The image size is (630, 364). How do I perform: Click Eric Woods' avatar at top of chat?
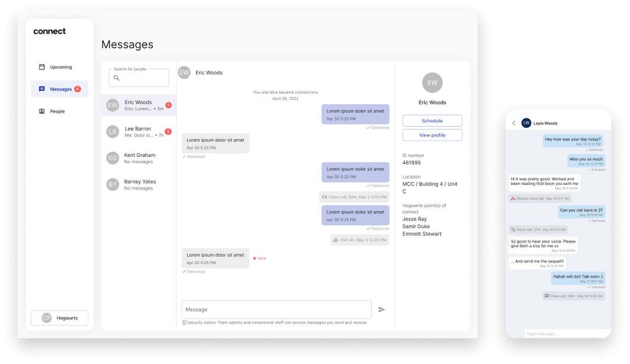pyautogui.click(x=184, y=72)
